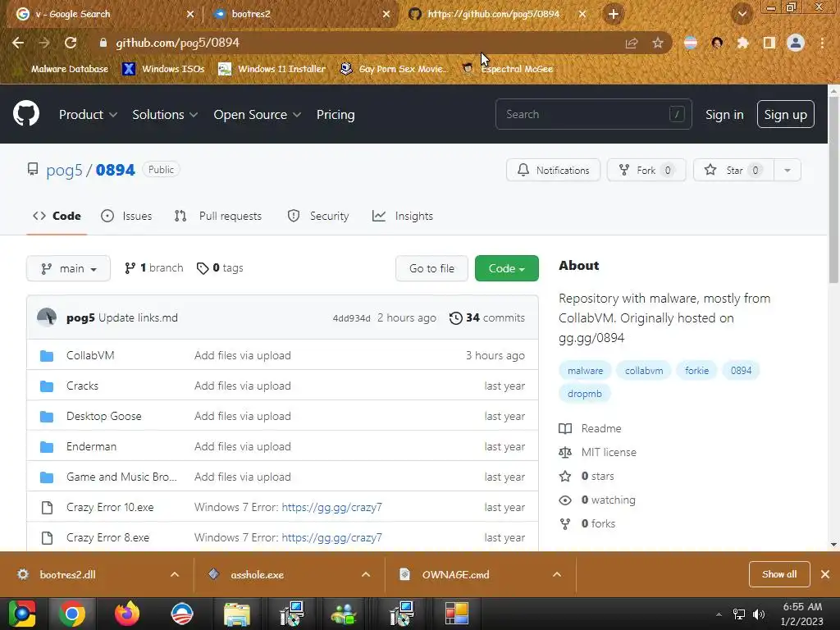
Task: Open the Pricing page
Action: pyautogui.click(x=336, y=115)
